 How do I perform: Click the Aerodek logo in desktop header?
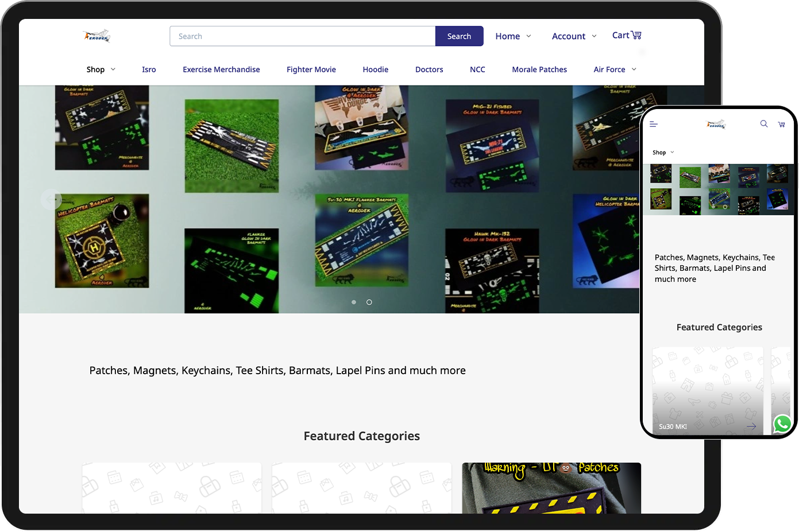(97, 36)
